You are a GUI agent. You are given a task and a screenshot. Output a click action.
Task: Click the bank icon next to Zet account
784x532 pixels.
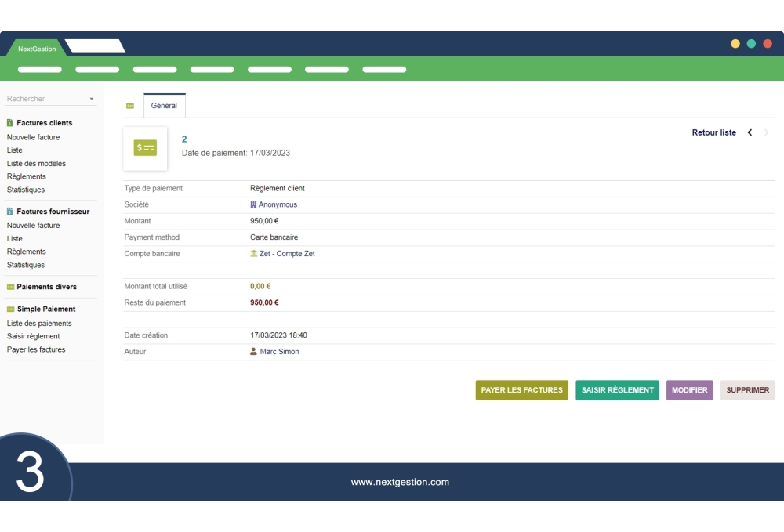point(254,254)
